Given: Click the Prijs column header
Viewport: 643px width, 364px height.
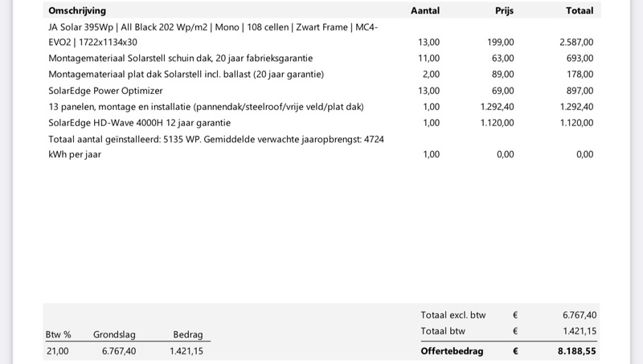Looking at the screenshot, I should (505, 11).
